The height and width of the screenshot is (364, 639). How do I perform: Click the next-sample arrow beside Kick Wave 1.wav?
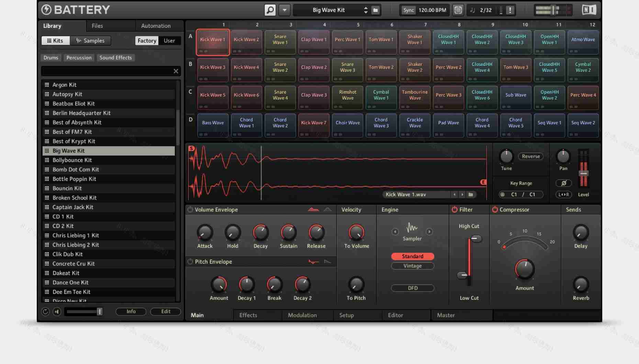(x=462, y=194)
